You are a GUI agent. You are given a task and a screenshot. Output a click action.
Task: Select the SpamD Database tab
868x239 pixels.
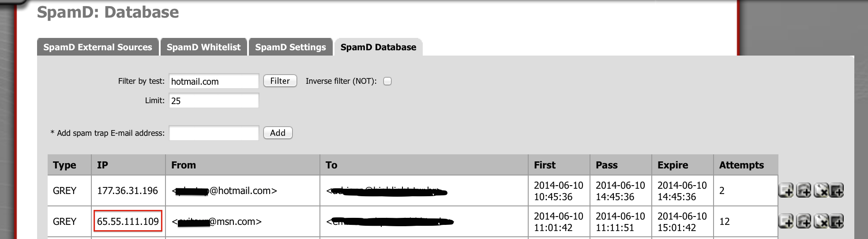pyautogui.click(x=378, y=47)
